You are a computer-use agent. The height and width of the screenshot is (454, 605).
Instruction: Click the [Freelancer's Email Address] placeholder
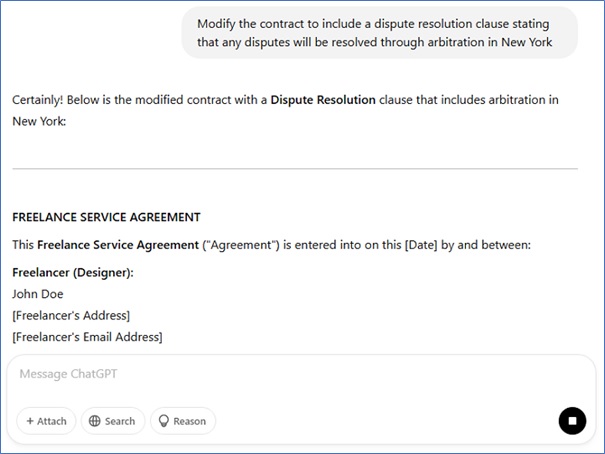coord(87,337)
